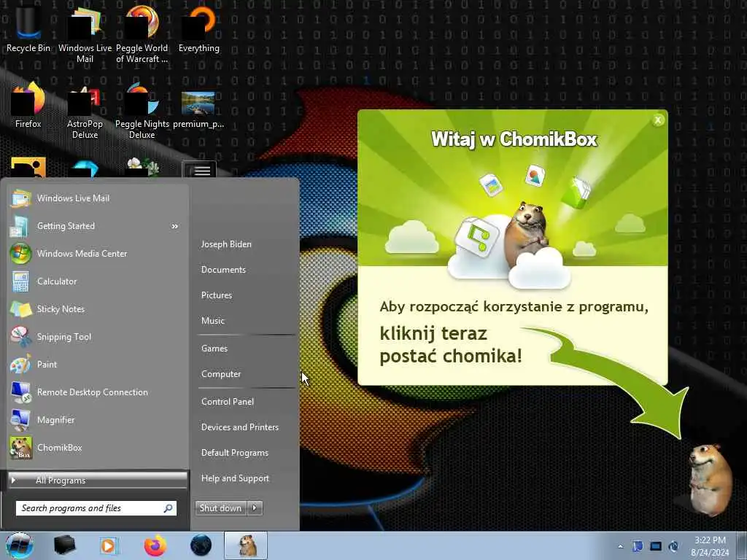Click the Snipping Tool label in Start menu
This screenshot has height=560, width=747.
(64, 337)
